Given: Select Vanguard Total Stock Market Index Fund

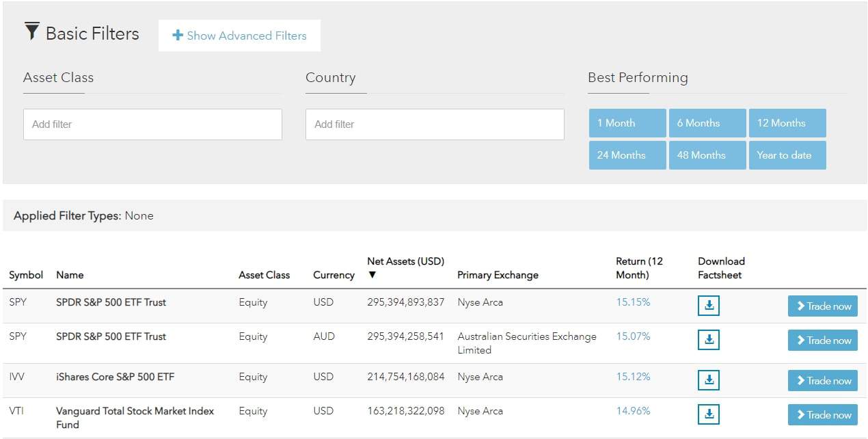Looking at the screenshot, I should tap(135, 418).
